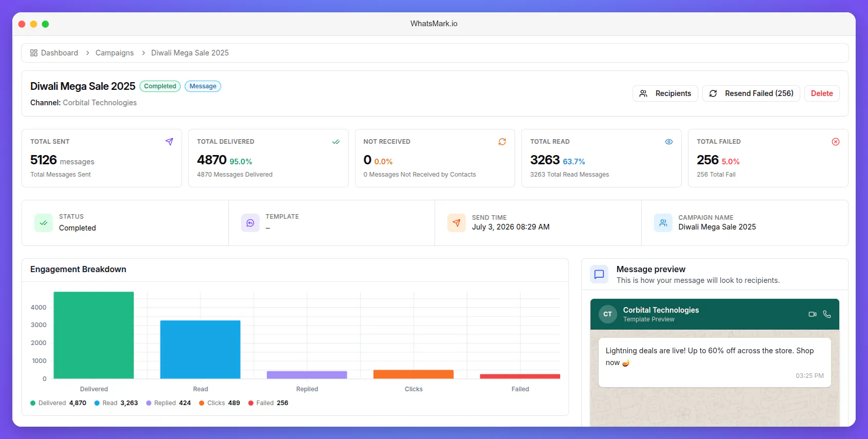
Task: Click the 5.0% failed percentage
Action: (731, 162)
